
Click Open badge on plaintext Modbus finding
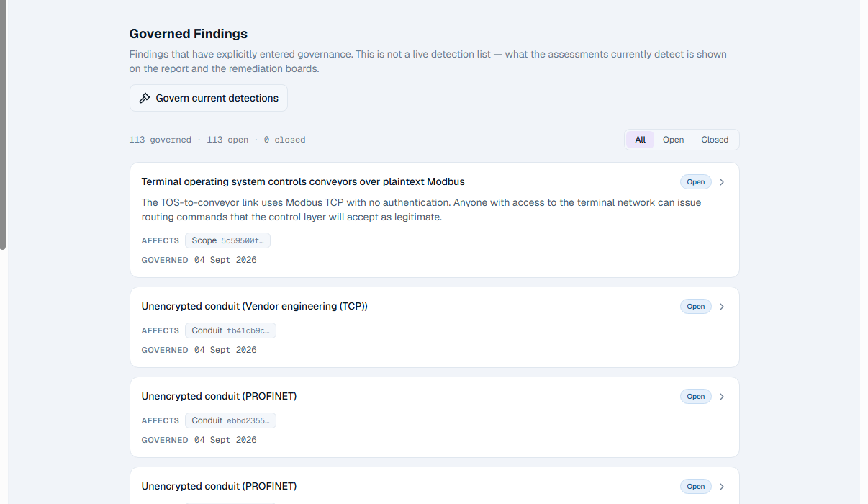point(696,182)
